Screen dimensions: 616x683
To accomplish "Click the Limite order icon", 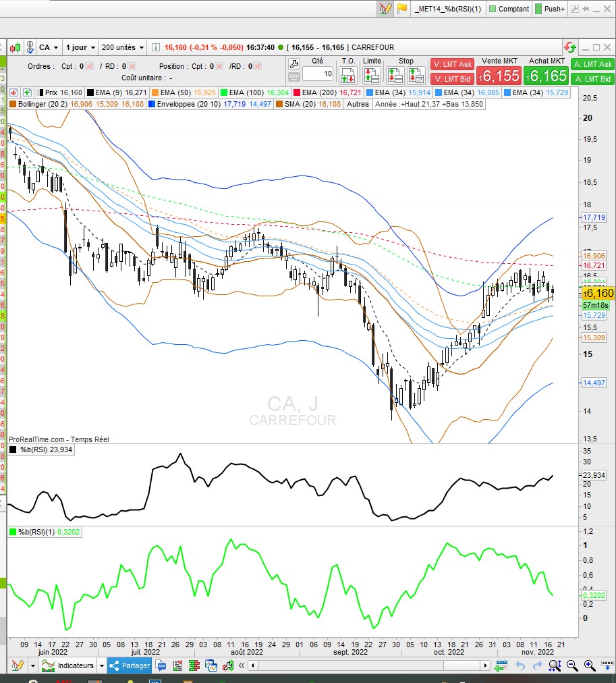I will [x=371, y=76].
